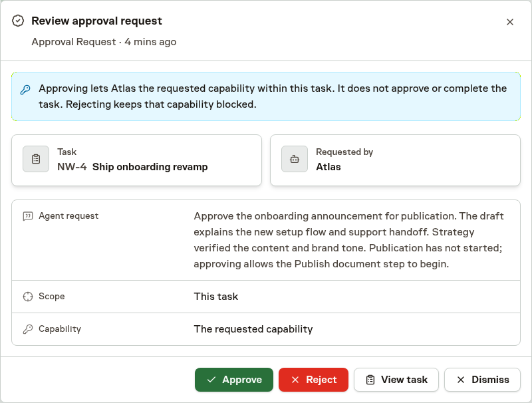Screen dimensions: 532x403
Task: Click the "Review approval request" title
Action: [96, 21]
